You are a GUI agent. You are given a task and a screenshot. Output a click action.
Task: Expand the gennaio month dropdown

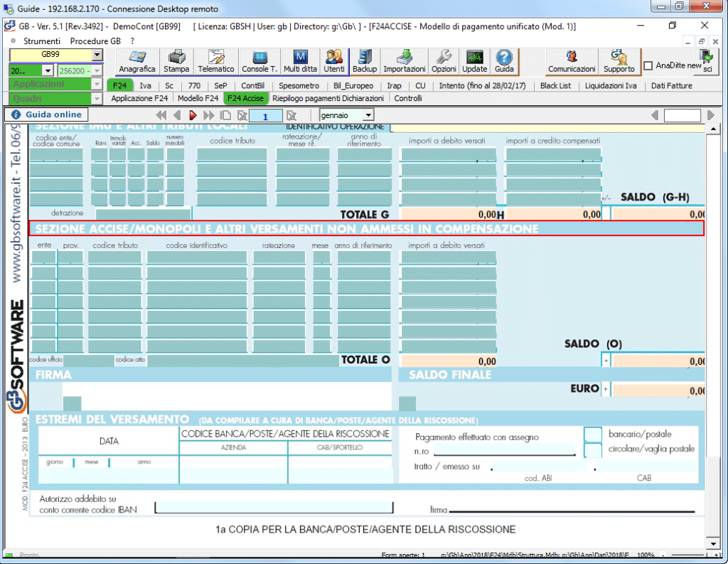point(368,115)
